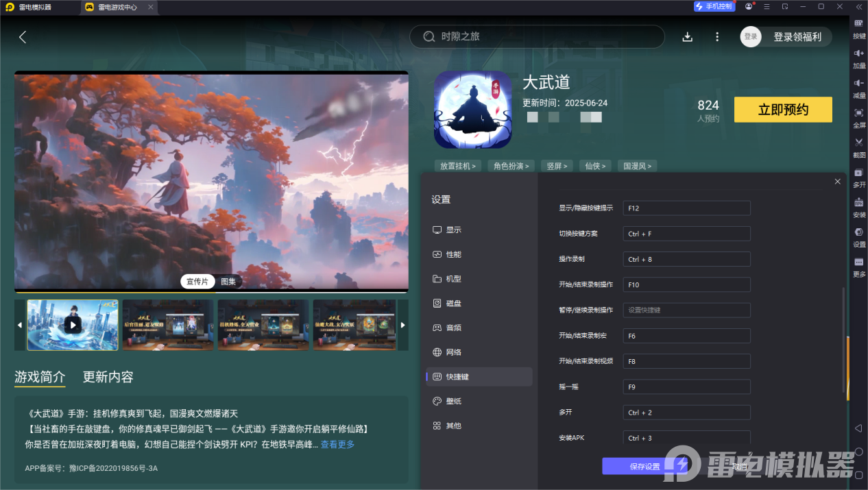The width and height of the screenshot is (868, 490).
Task: Close the settings dialog
Action: click(837, 182)
